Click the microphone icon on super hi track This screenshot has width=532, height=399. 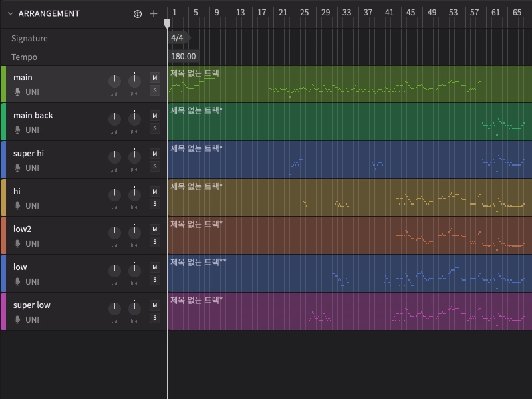17,168
